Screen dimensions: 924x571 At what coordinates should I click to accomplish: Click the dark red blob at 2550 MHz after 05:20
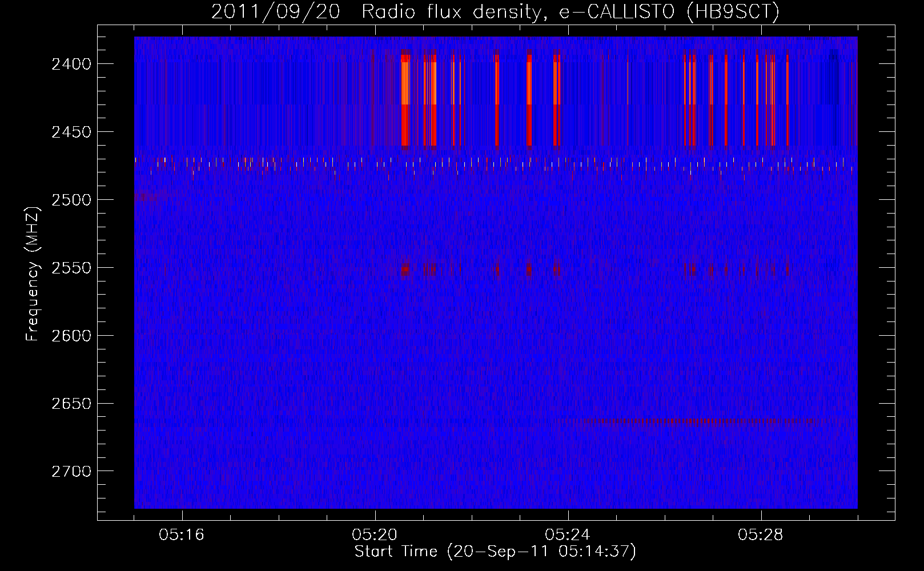[405, 270]
